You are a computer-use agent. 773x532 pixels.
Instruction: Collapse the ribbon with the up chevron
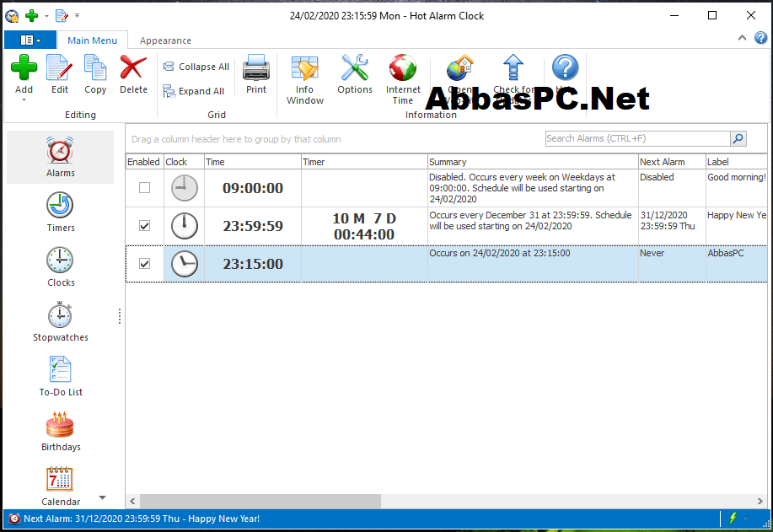tap(742, 38)
